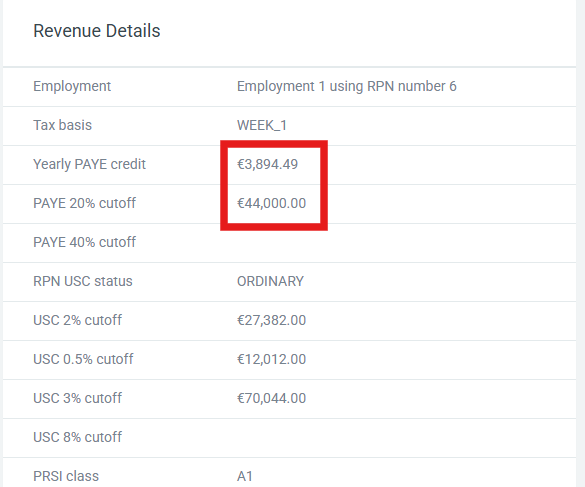Click the €70,044.00 USC 3% value

[272, 398]
